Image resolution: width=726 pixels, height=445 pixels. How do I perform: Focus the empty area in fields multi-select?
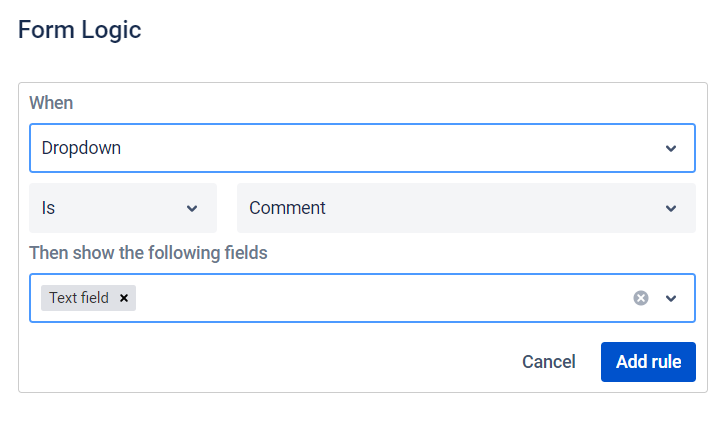click(x=380, y=298)
